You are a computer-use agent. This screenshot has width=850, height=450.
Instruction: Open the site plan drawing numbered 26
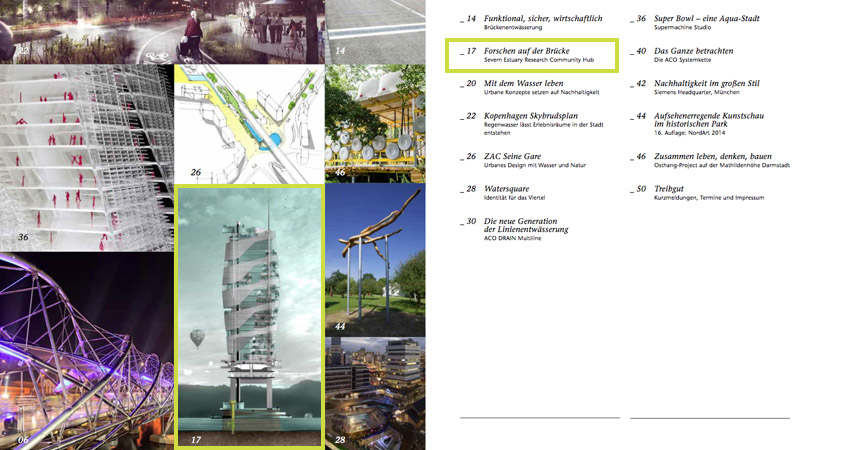click(249, 124)
